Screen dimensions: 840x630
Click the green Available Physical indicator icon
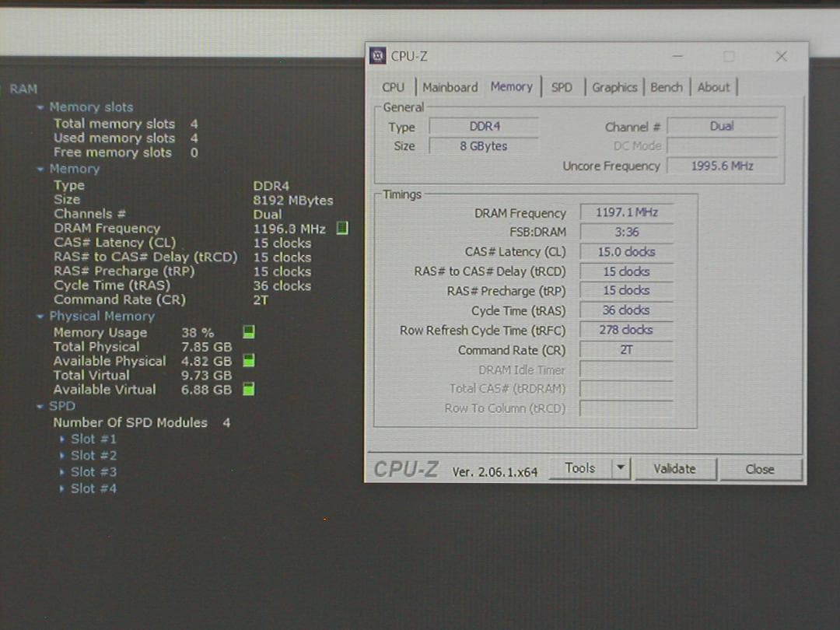248,361
